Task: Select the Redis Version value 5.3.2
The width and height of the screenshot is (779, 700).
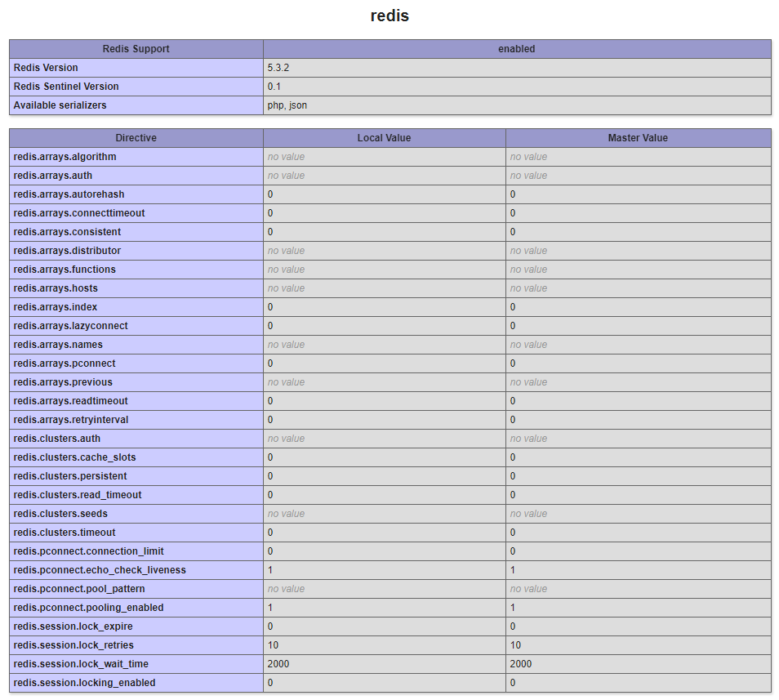Action: coord(278,68)
